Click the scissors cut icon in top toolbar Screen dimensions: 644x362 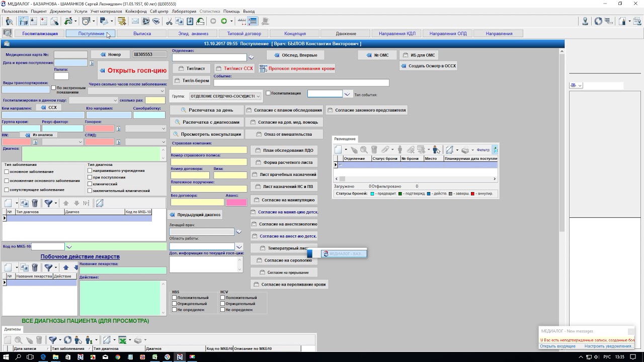coord(169,21)
